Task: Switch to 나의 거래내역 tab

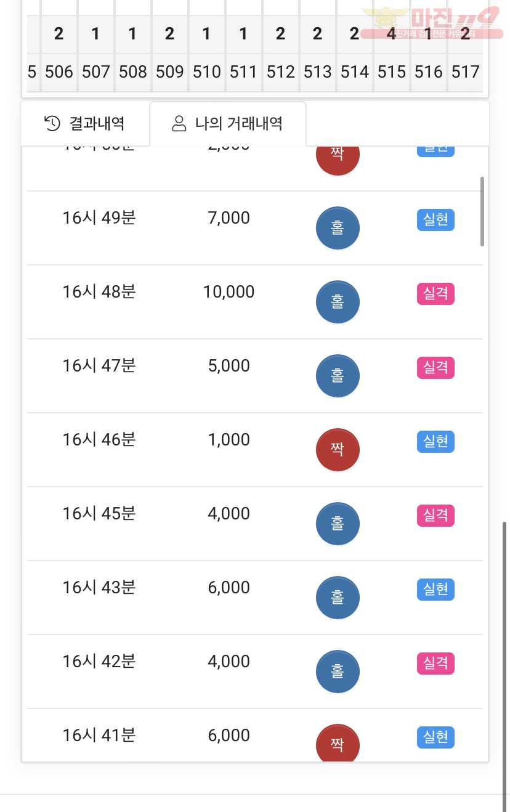Action: (x=227, y=124)
